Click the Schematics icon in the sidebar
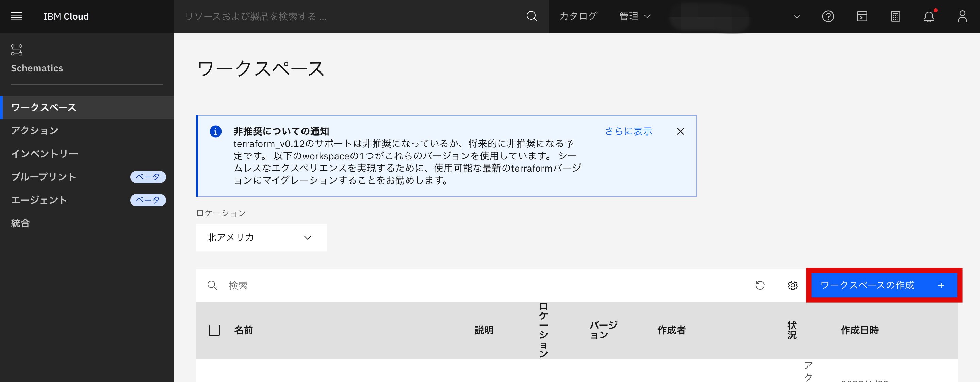Image resolution: width=980 pixels, height=382 pixels. 17,49
